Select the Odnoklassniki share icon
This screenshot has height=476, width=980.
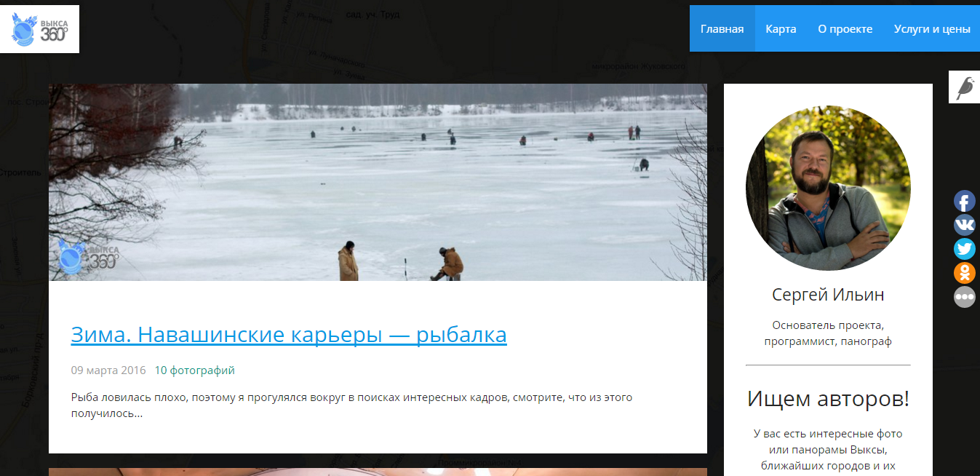pos(964,272)
